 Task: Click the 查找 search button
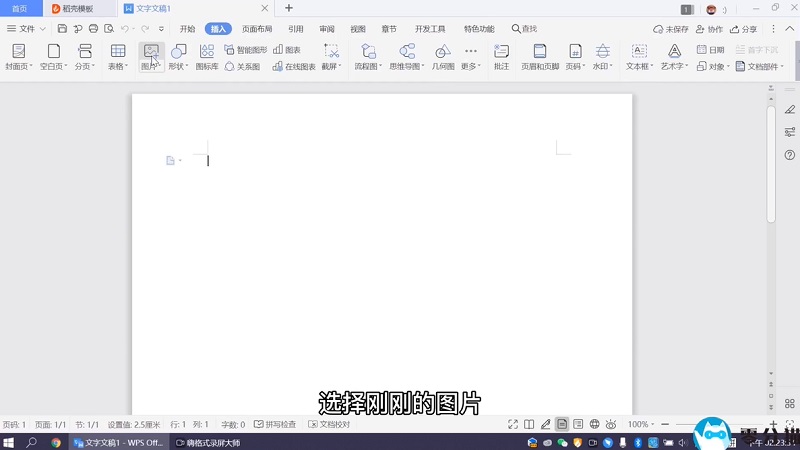click(x=525, y=29)
